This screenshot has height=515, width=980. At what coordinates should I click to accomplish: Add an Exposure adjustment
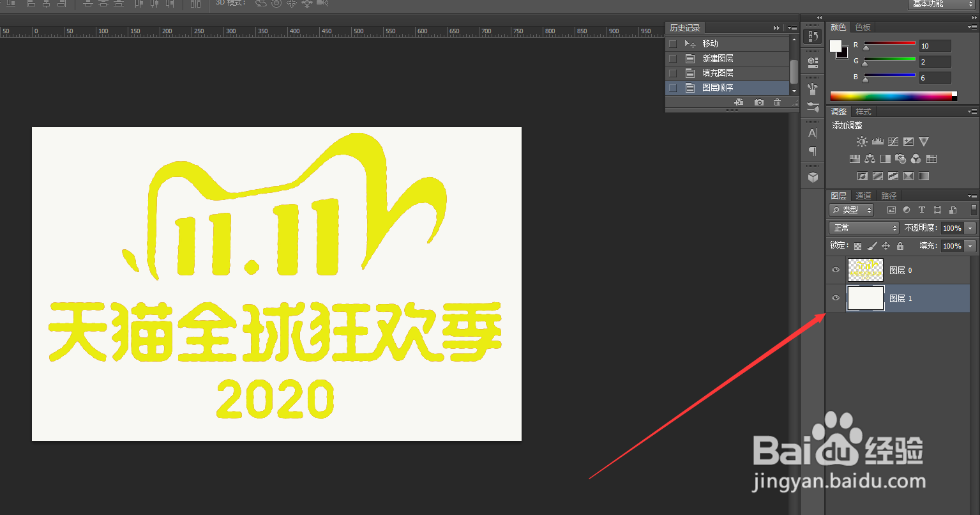click(908, 142)
